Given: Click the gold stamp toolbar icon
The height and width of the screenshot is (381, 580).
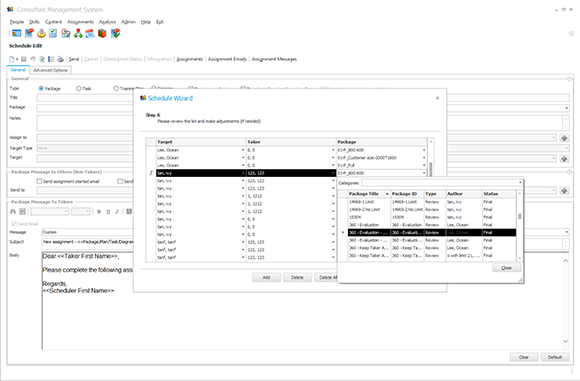Looking at the screenshot, I should click(x=41, y=34).
